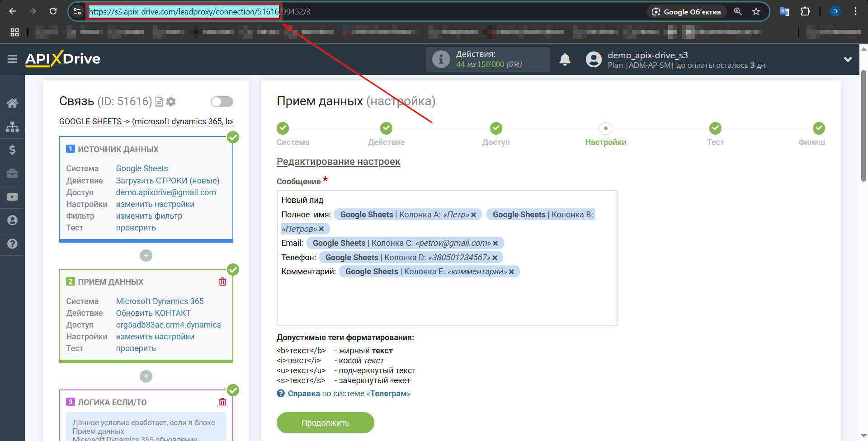The width and height of the screenshot is (868, 441).
Task: Open the Home icon in sidebar
Action: click(x=12, y=103)
